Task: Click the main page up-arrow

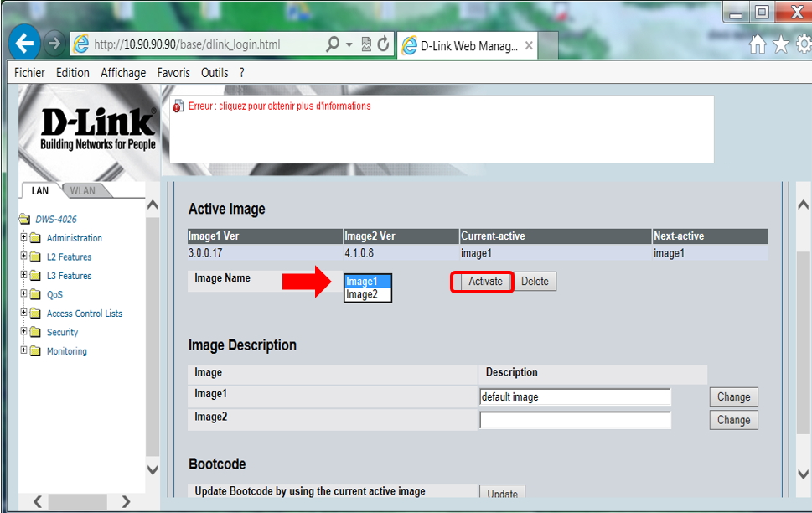Action: [x=803, y=205]
